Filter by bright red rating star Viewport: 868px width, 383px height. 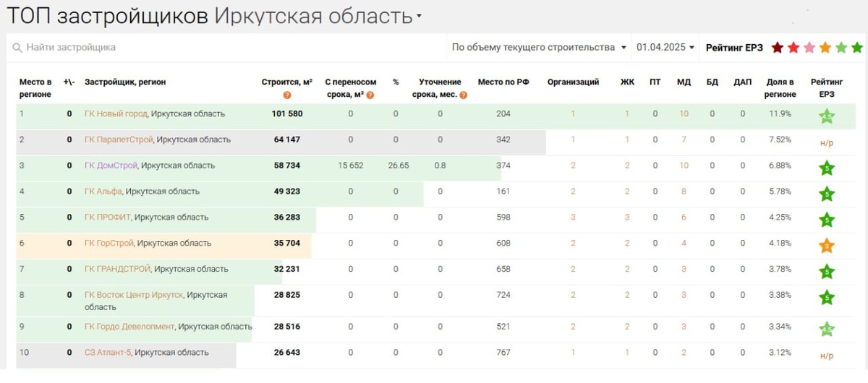coord(793,48)
